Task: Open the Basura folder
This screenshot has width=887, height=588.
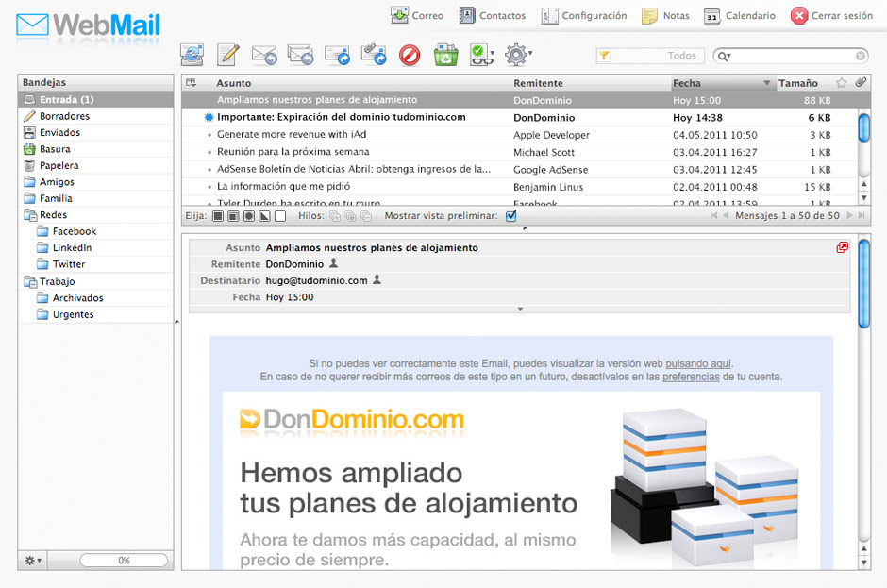Action: click(x=95, y=149)
